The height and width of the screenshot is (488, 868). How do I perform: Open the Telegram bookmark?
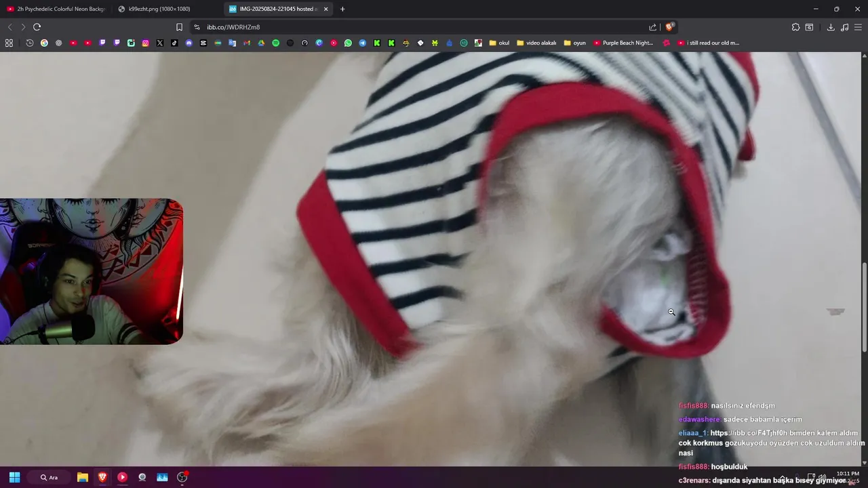[362, 43]
